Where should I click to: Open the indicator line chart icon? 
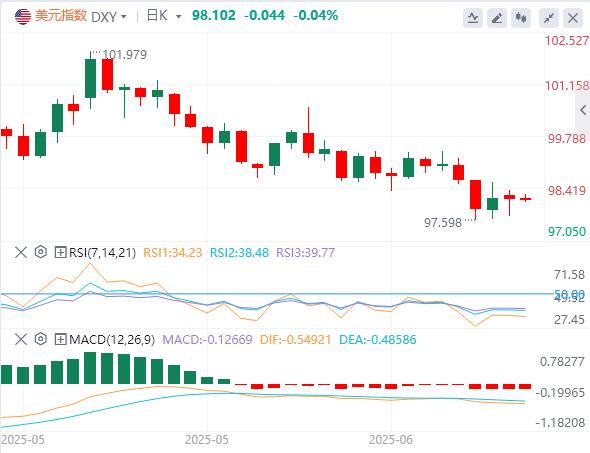[x=473, y=18]
